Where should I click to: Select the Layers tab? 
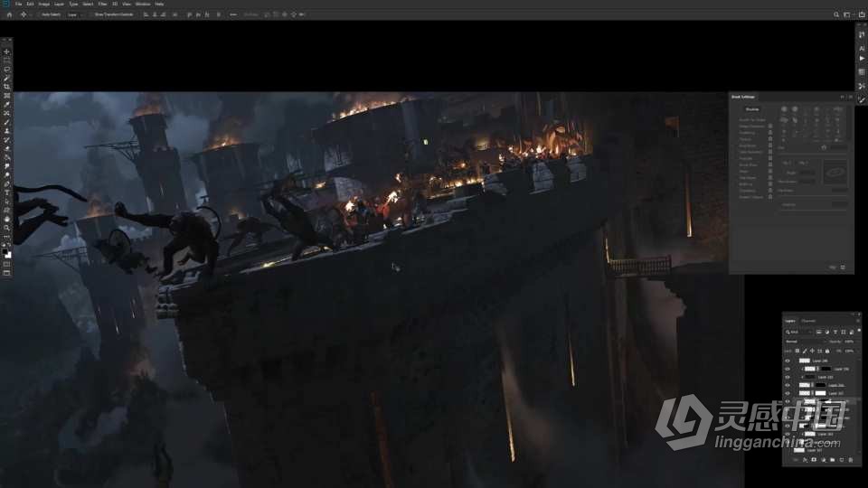click(790, 321)
